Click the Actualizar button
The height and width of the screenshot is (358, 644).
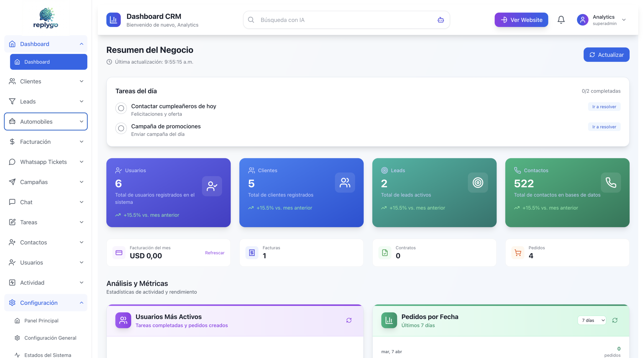tap(606, 55)
